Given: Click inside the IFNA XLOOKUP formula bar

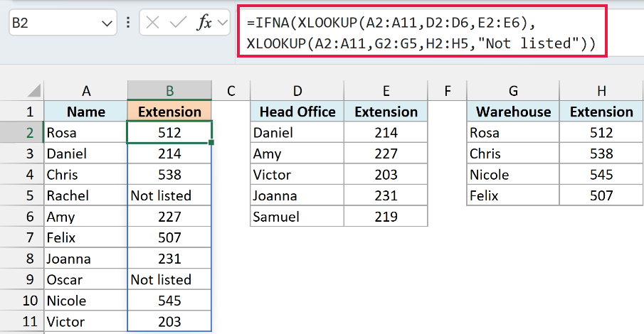Looking at the screenshot, I should click(x=422, y=33).
